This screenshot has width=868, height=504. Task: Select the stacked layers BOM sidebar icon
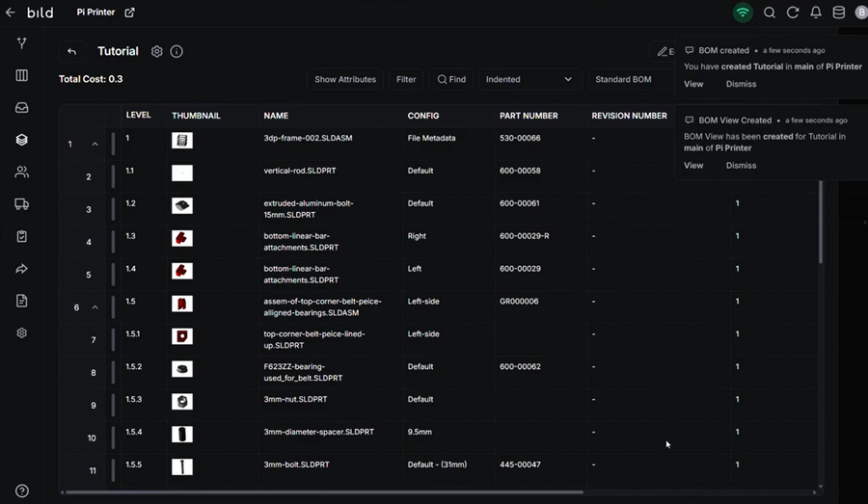21,140
